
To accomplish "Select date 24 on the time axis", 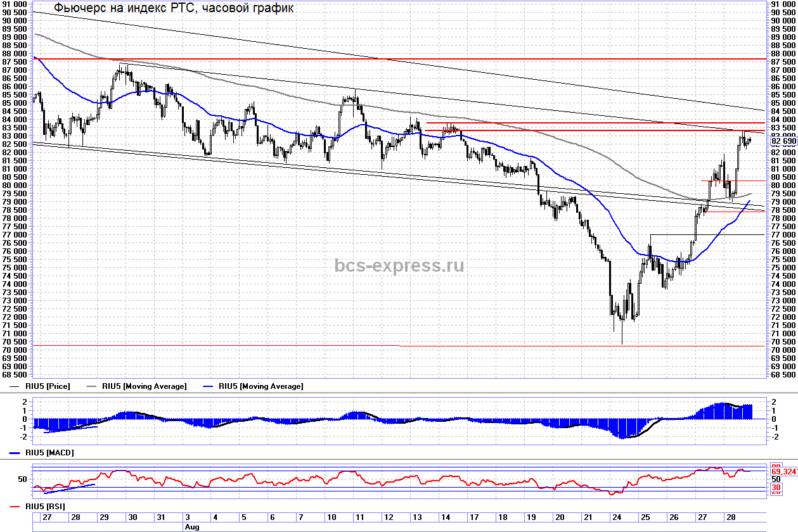I will (614, 517).
